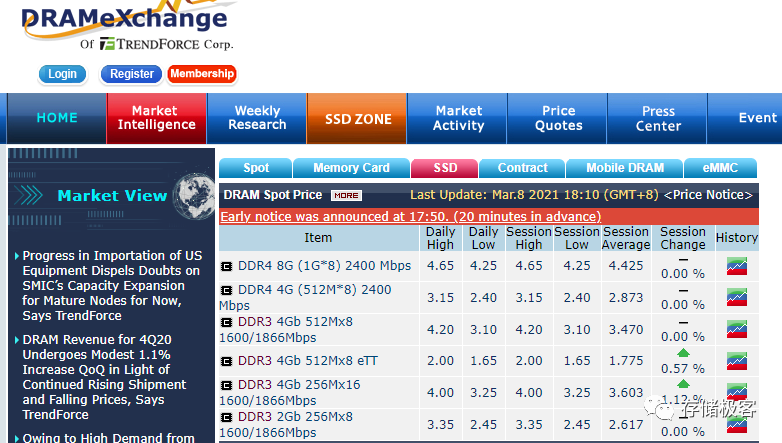
Task: Open history chart for DDR3 4Gb 512Mx8 1600/1866Mbps
Action: click(737, 329)
